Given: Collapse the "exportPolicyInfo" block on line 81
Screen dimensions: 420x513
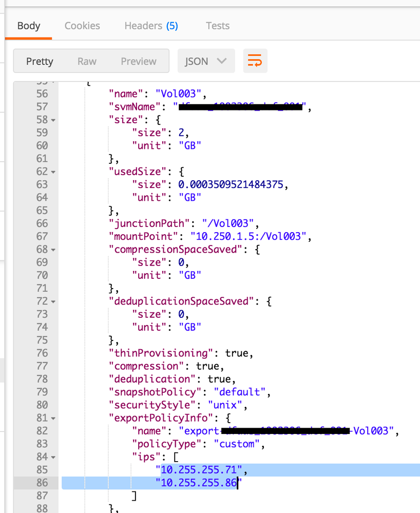Looking at the screenshot, I should point(53,417).
